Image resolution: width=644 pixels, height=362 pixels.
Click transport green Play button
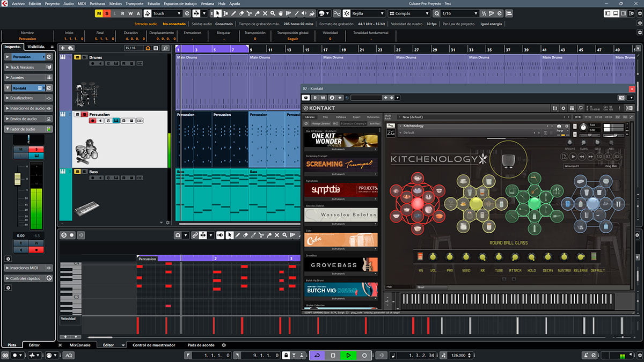[x=348, y=356]
